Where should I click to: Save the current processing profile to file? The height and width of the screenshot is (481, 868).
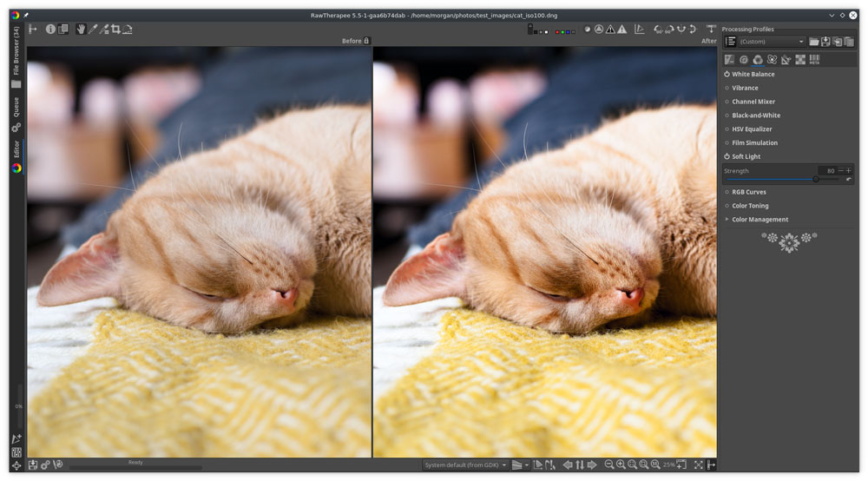(825, 42)
